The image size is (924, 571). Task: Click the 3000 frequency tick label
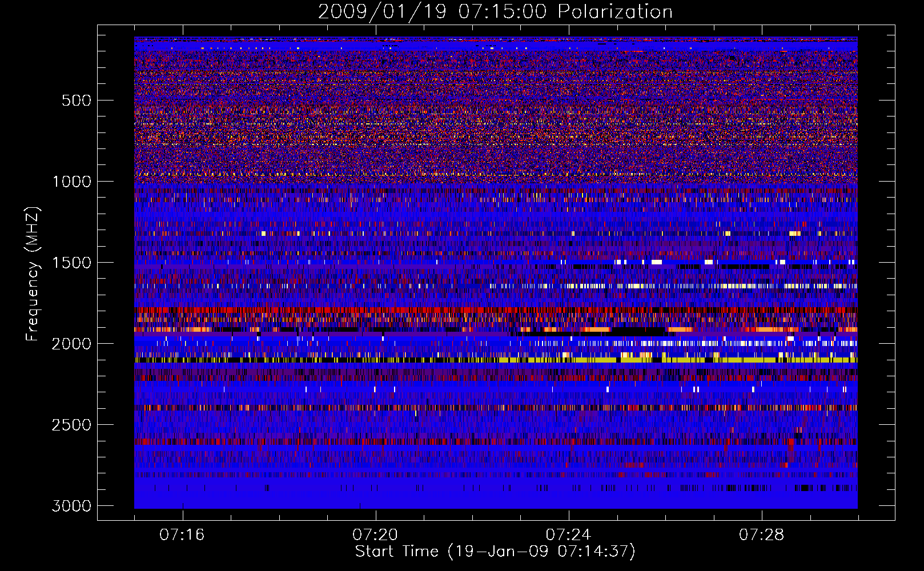point(72,506)
